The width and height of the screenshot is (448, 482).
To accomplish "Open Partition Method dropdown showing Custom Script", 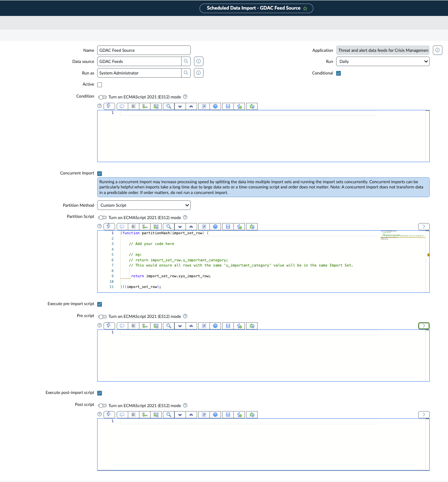I will coord(144,205).
